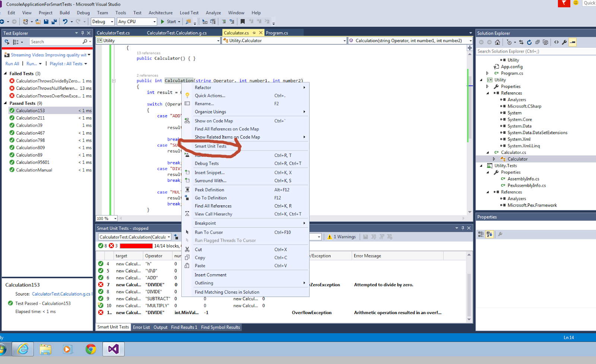
Task: Click the notifications flag icon
Action: (x=564, y=3)
